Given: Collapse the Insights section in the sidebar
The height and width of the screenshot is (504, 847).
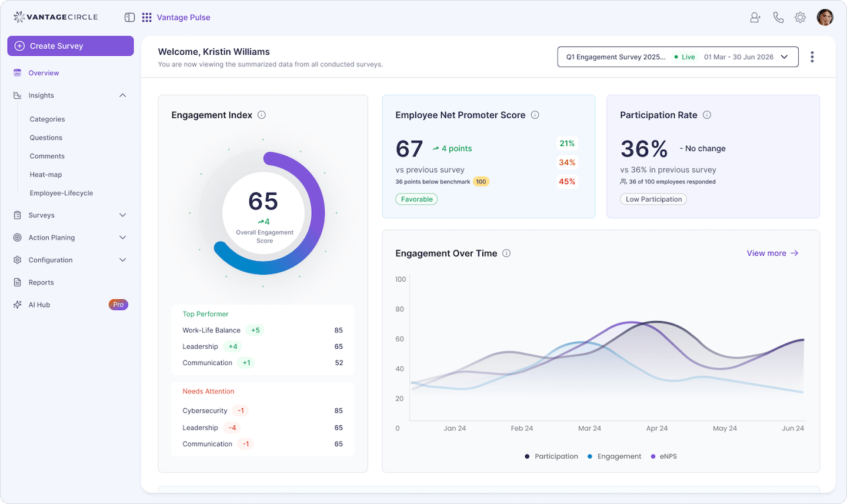Looking at the screenshot, I should point(122,95).
